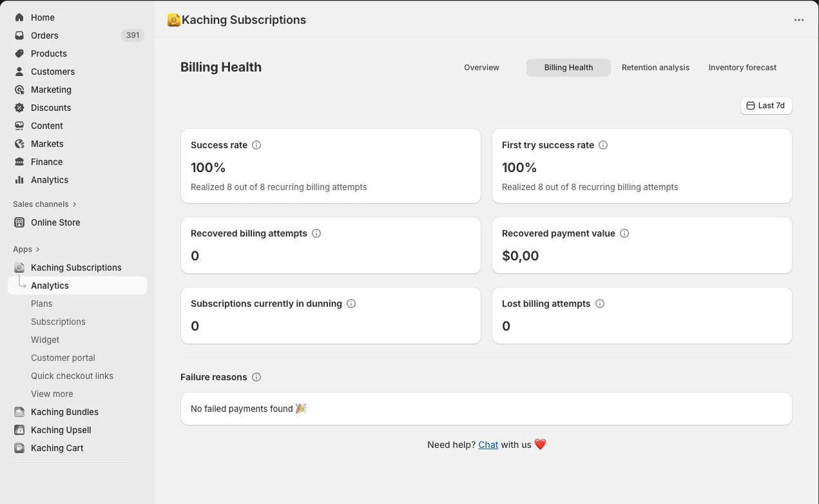Click the $0,00 recovered payment value
Viewport: 819px width, 504px height.
(520, 256)
